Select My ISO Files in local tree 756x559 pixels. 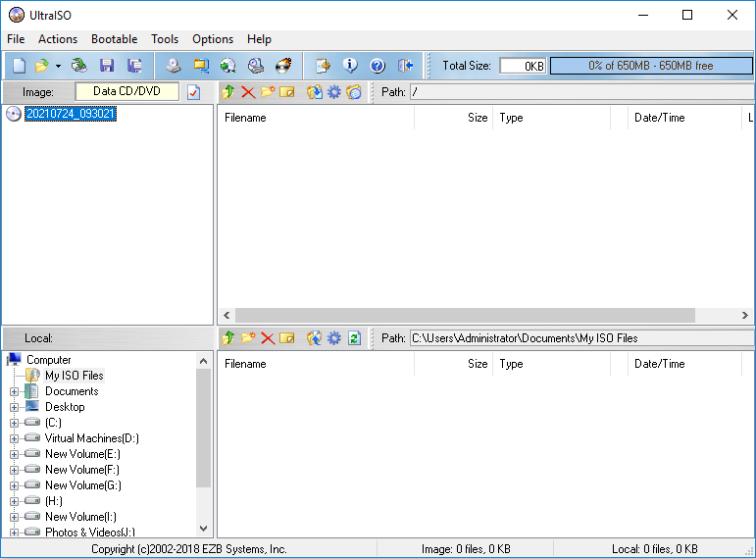75,376
